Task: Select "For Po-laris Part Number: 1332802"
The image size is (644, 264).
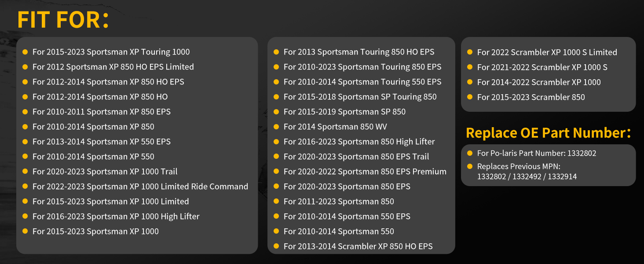Action: (537, 153)
